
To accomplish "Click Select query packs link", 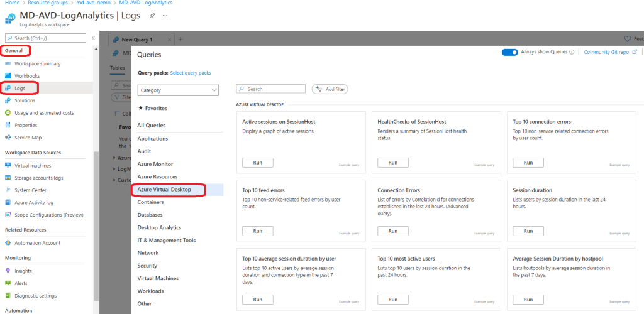I will 191,73.
